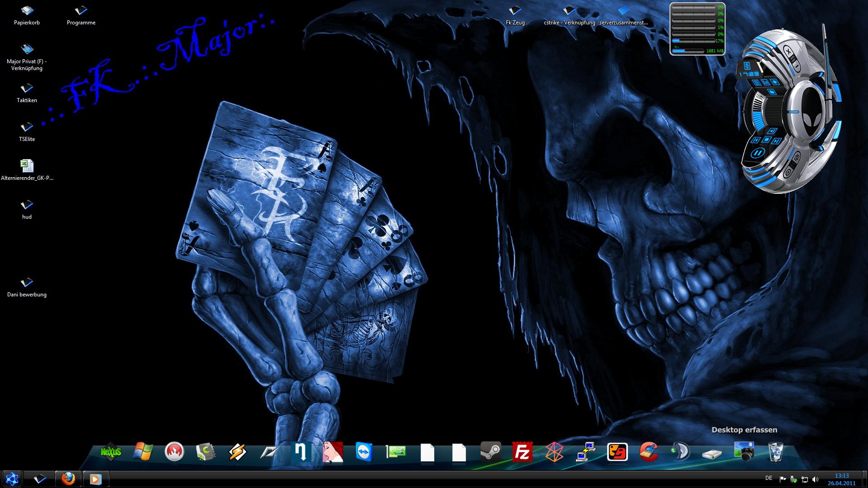Stop playback on the Alienware player
Image resolution: width=868 pixels, height=488 pixels.
click(767, 140)
